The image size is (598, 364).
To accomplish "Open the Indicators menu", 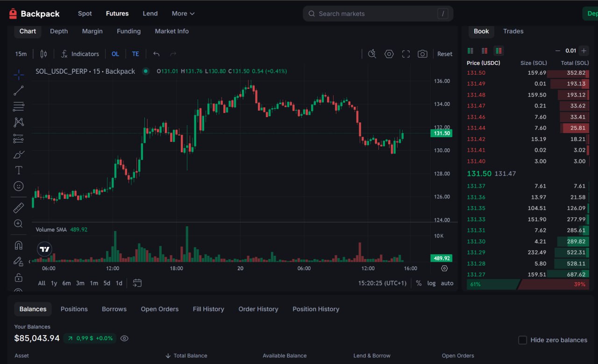I will tap(80, 54).
